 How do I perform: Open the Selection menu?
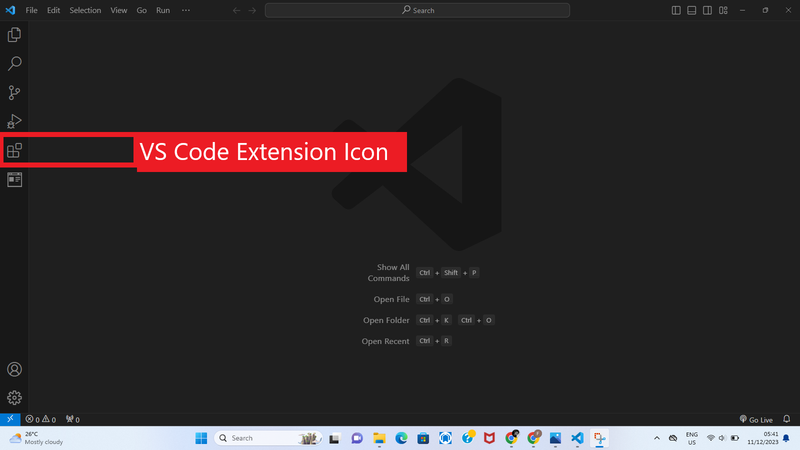point(85,10)
